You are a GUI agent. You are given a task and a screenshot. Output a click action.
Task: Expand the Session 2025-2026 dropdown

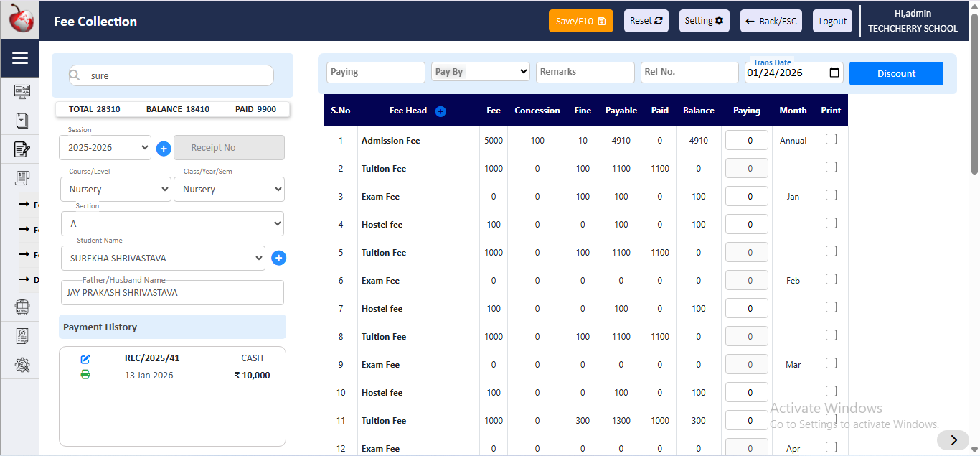[x=105, y=148]
